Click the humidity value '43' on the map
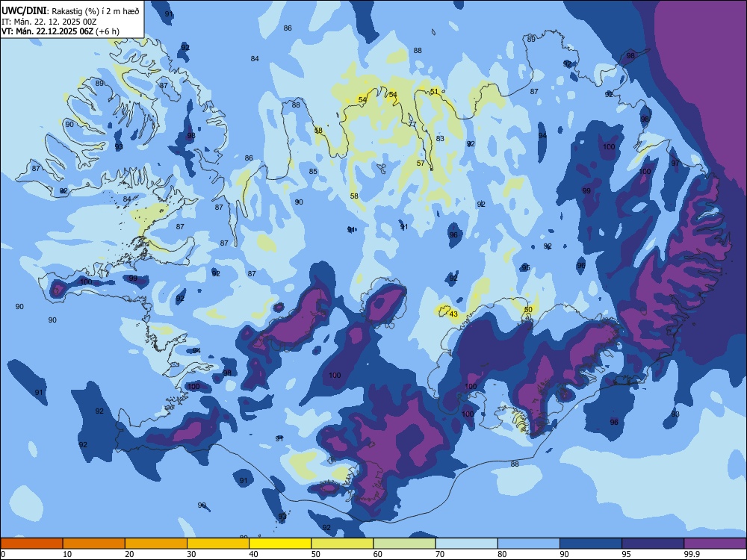 pyautogui.click(x=453, y=314)
